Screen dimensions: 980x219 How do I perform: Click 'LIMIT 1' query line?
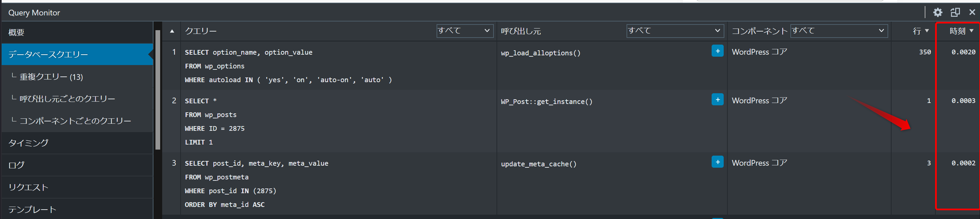coord(199,143)
